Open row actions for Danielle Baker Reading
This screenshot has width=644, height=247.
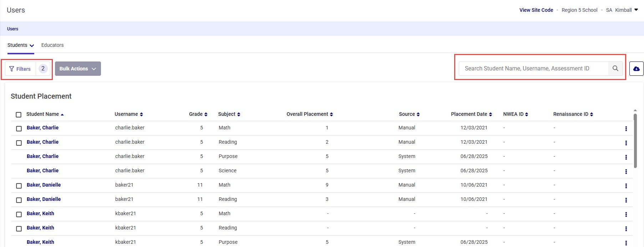[x=626, y=200]
